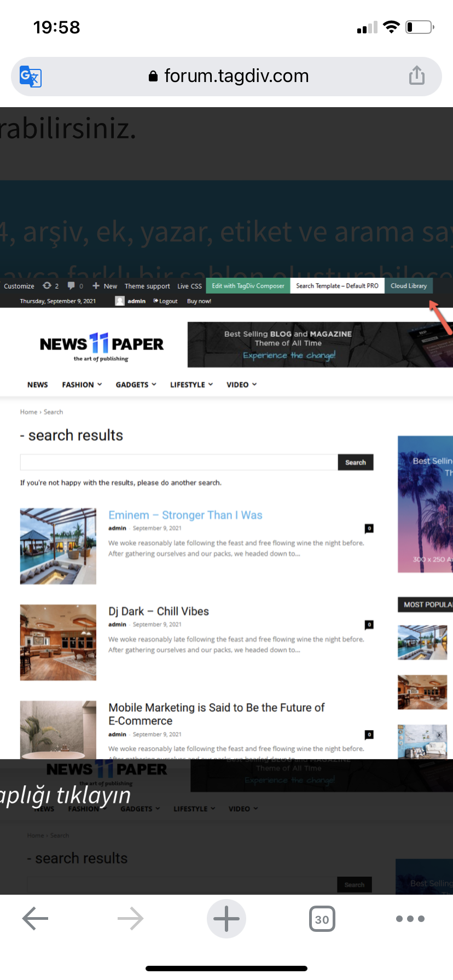Click comment count badge on Mobile Marketing article
The image size is (453, 980).
[x=369, y=734]
